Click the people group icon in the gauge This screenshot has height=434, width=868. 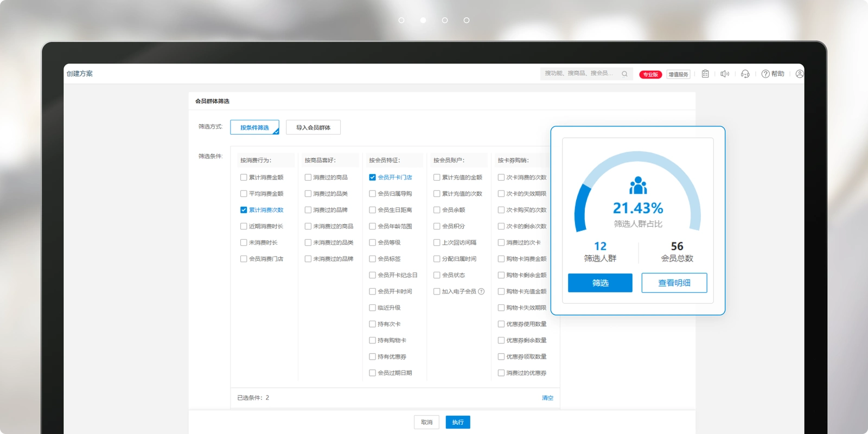(x=638, y=186)
